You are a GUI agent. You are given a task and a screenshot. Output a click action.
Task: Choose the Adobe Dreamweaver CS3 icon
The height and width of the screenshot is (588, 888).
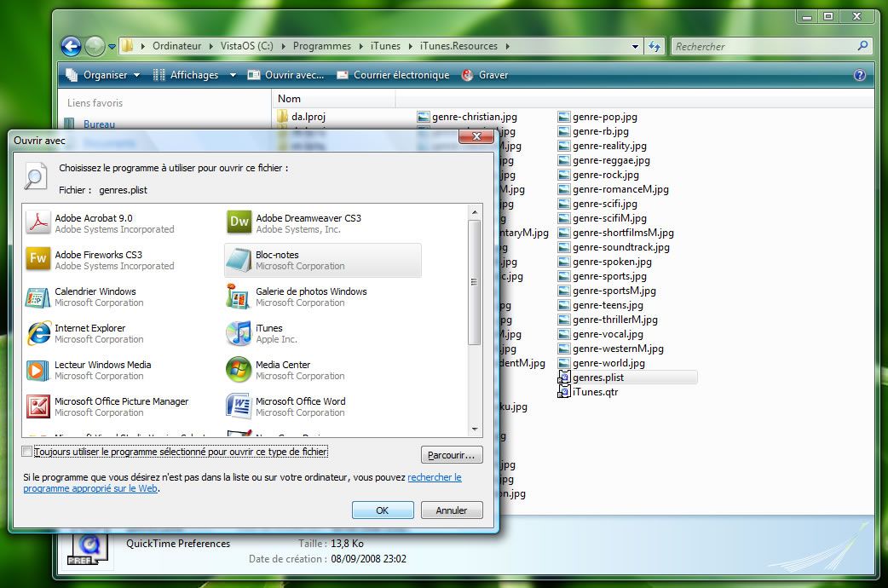click(239, 222)
